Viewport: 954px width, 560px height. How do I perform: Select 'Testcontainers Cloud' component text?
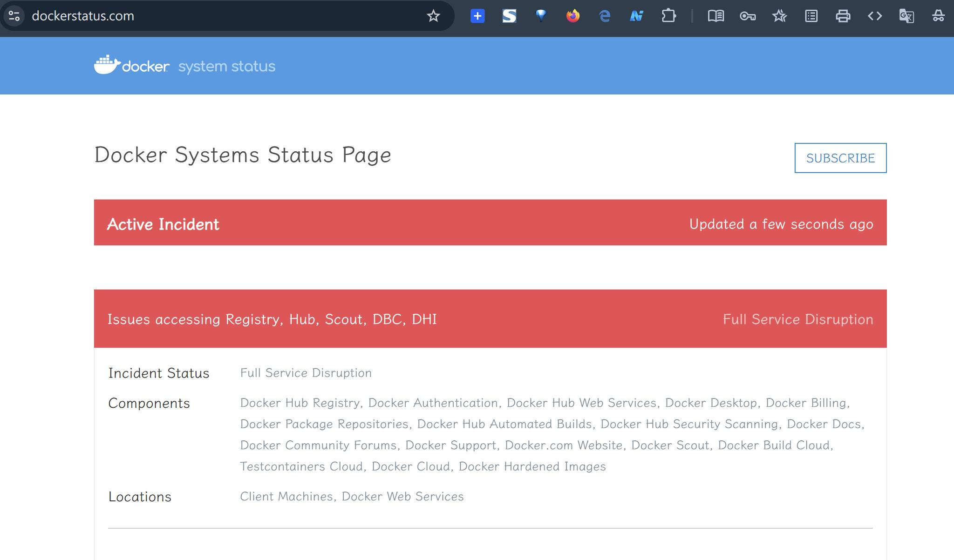point(301,466)
